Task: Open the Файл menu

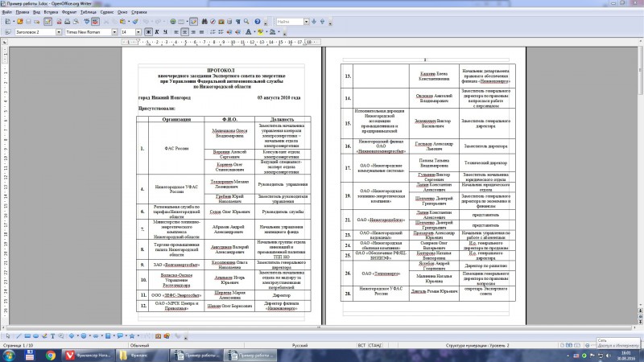Action: (6, 12)
